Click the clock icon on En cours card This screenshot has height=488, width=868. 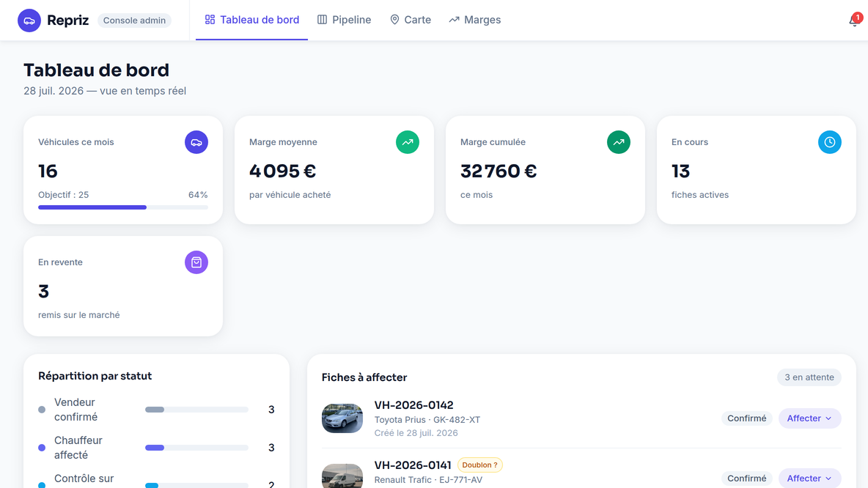tap(830, 142)
